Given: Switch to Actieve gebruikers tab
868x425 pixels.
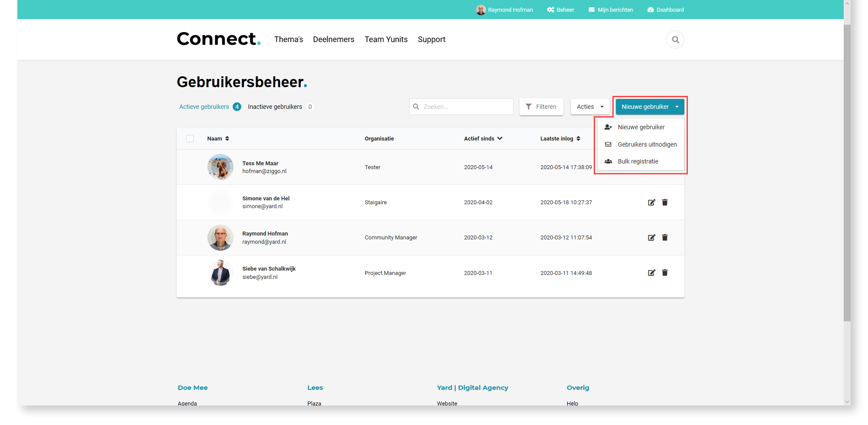Looking at the screenshot, I should coord(210,107).
